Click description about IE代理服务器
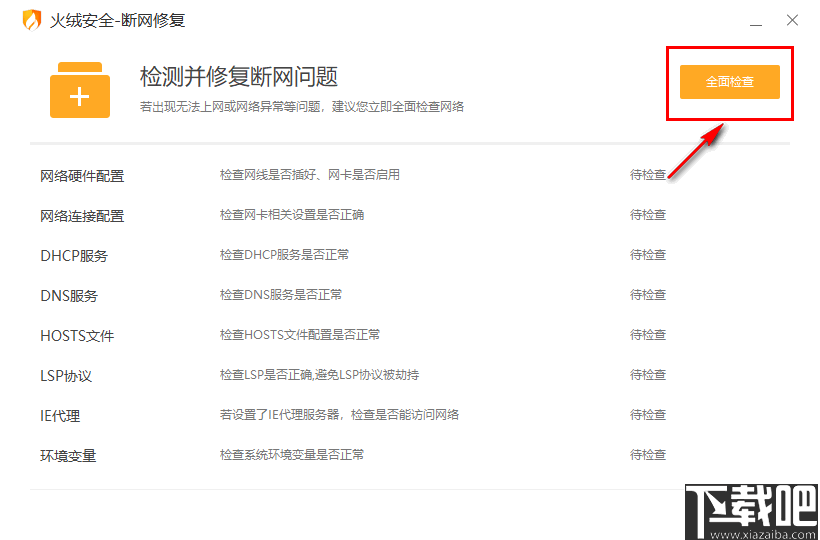 pyautogui.click(x=339, y=415)
